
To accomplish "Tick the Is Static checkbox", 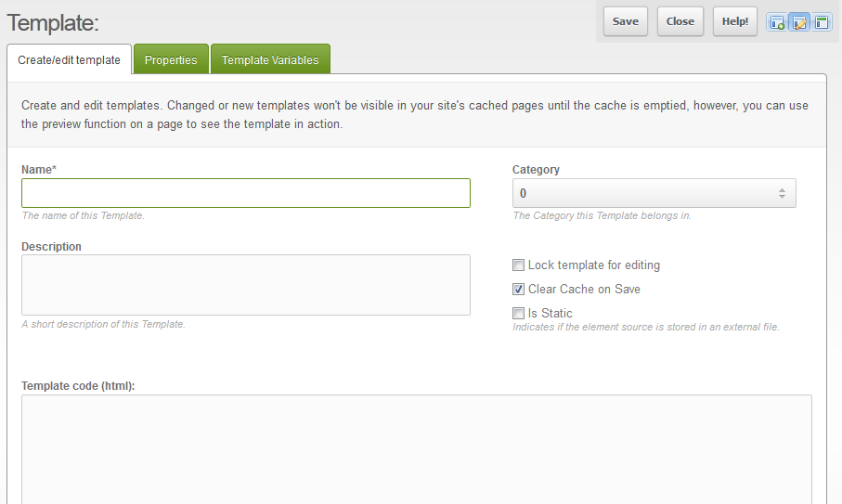I will tap(519, 314).
